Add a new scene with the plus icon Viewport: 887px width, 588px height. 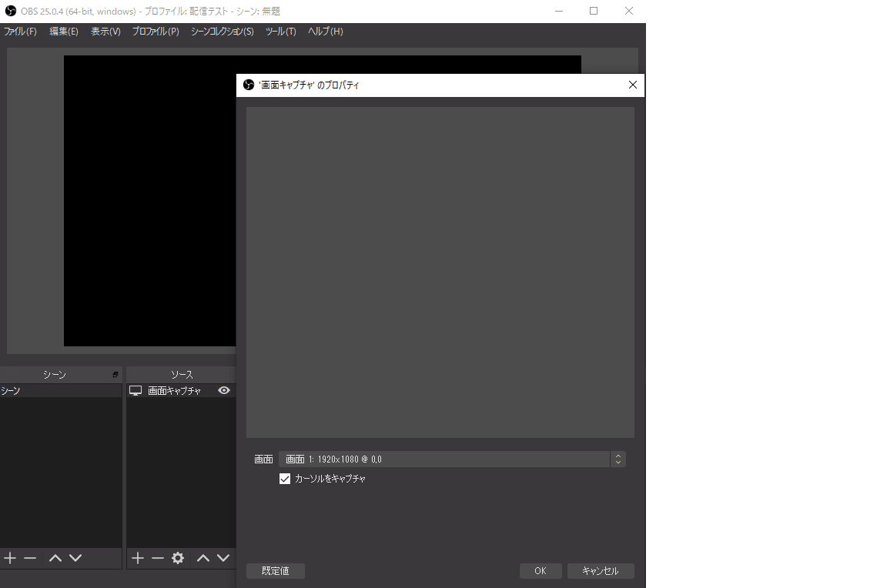point(9,558)
